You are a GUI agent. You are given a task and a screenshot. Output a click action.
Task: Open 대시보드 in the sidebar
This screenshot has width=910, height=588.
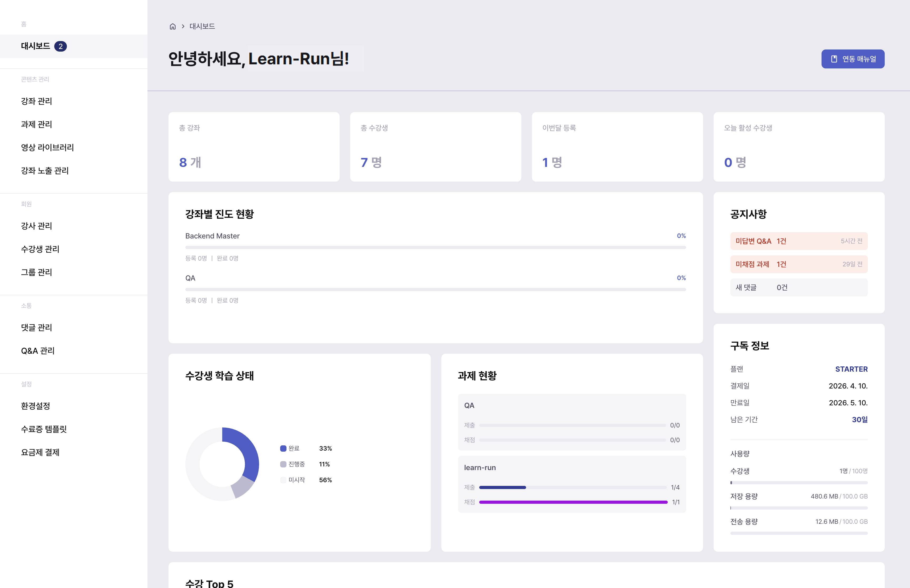tap(74, 46)
